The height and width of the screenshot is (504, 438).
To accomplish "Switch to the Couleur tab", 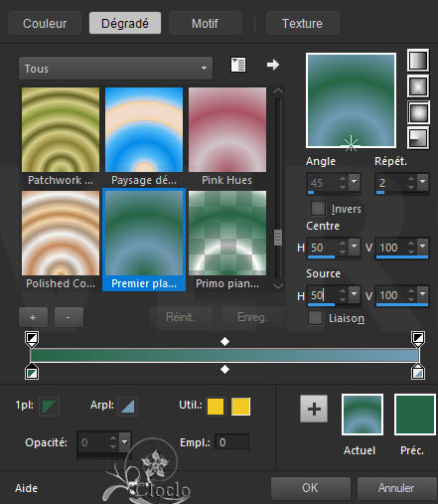I will point(45,23).
